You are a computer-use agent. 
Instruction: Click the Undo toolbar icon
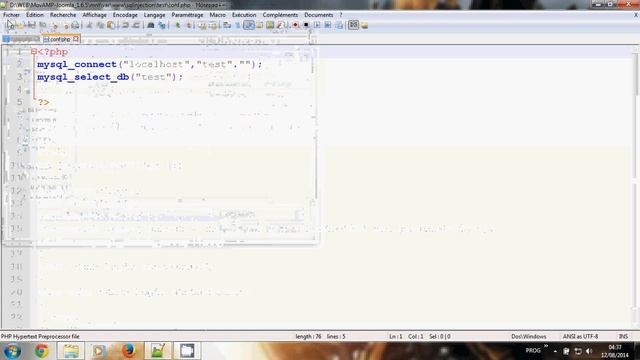click(x=125, y=25)
